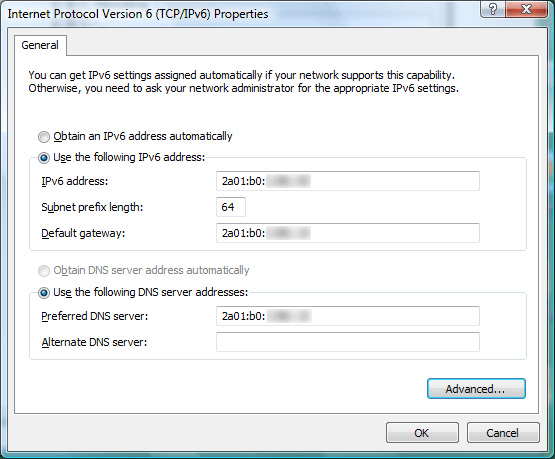Select Use the following IPv6 address

click(44, 158)
